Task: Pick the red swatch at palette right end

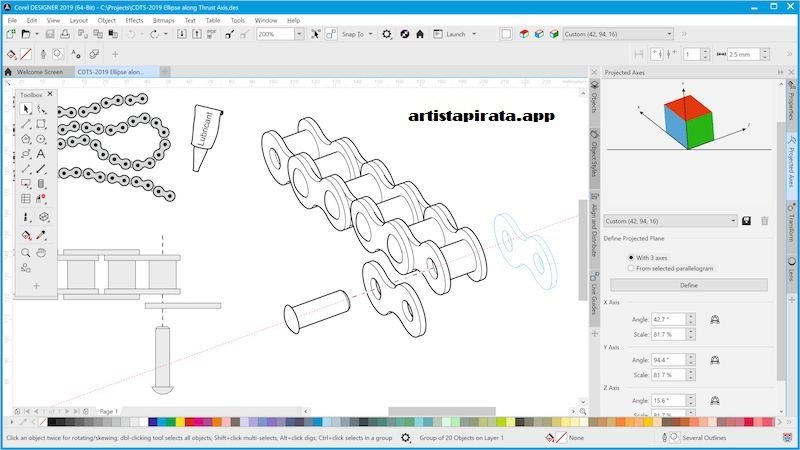Action: [x=748, y=422]
